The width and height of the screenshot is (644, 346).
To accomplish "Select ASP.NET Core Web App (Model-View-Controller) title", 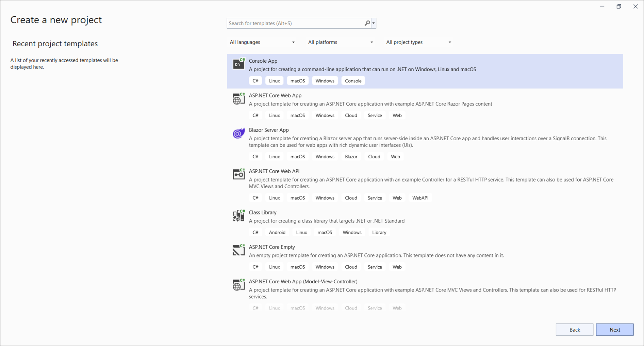I will coord(303,282).
